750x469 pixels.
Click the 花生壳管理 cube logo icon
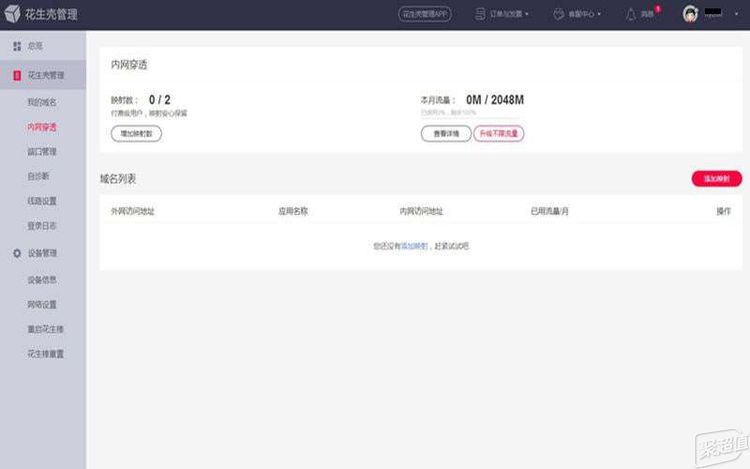[x=12, y=14]
